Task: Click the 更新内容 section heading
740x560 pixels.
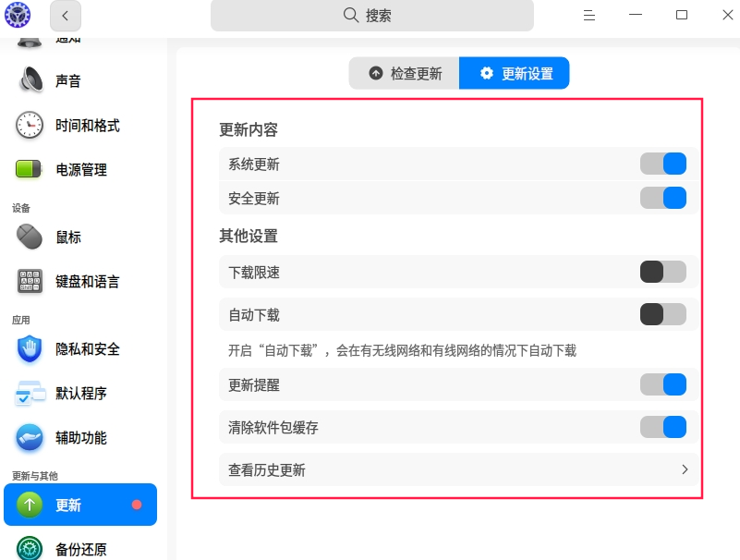Action: click(249, 129)
